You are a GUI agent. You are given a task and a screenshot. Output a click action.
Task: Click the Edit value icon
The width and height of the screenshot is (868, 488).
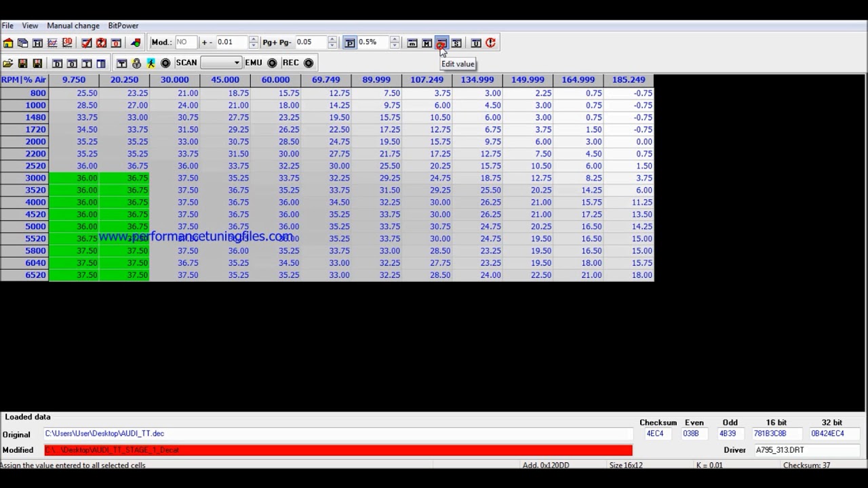click(441, 43)
